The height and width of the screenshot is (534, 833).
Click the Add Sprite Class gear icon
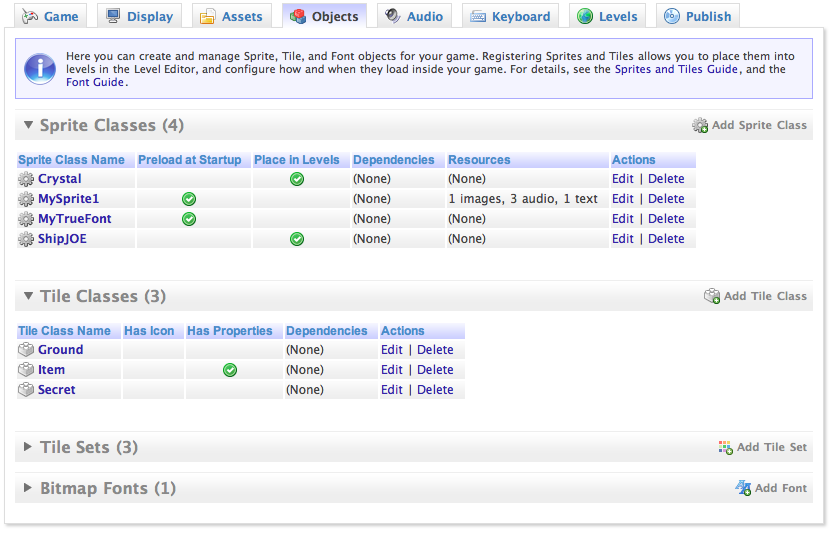(x=700, y=126)
